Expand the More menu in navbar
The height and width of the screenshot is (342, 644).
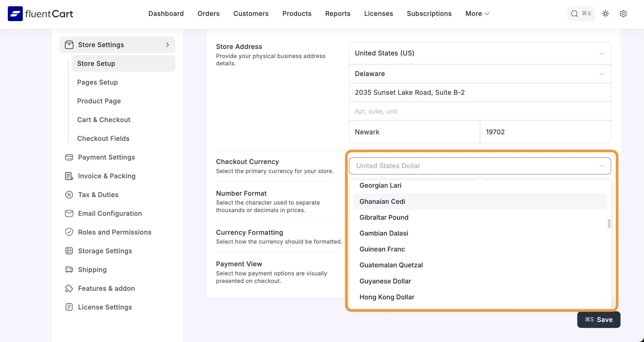pyautogui.click(x=477, y=14)
